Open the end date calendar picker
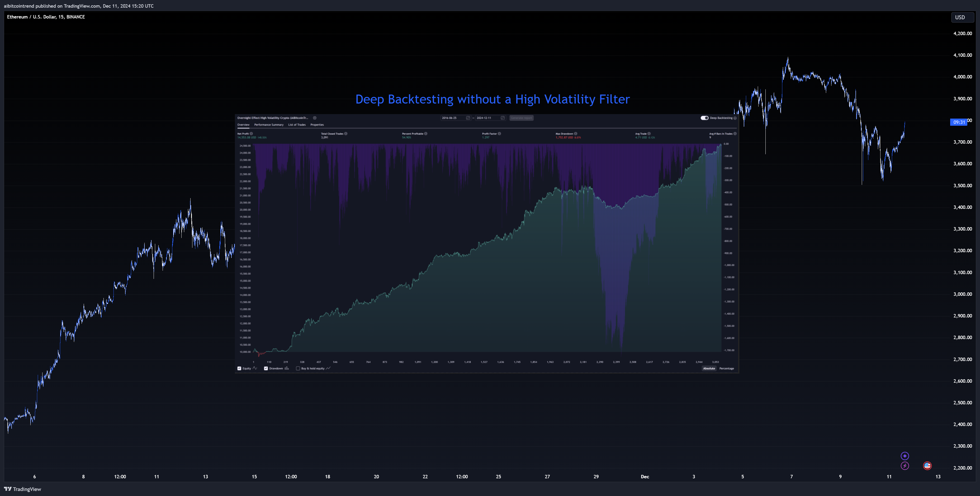Image resolution: width=980 pixels, height=496 pixels. [x=503, y=118]
